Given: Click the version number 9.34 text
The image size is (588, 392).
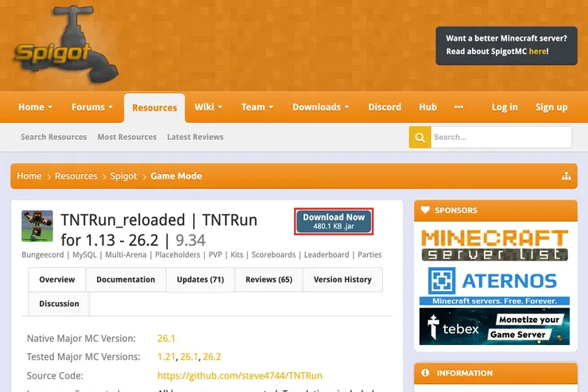Looking at the screenshot, I should tap(191, 240).
